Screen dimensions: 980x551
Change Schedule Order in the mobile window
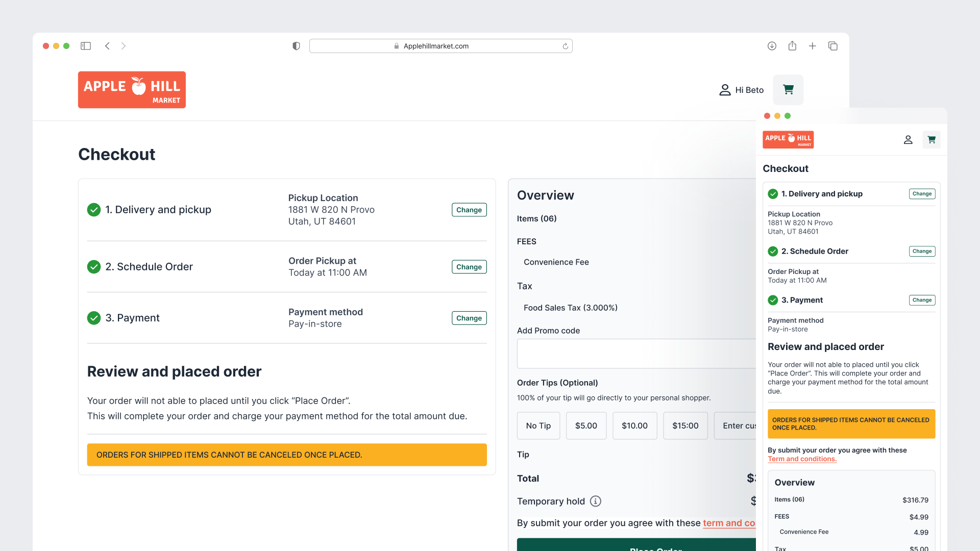922,251
